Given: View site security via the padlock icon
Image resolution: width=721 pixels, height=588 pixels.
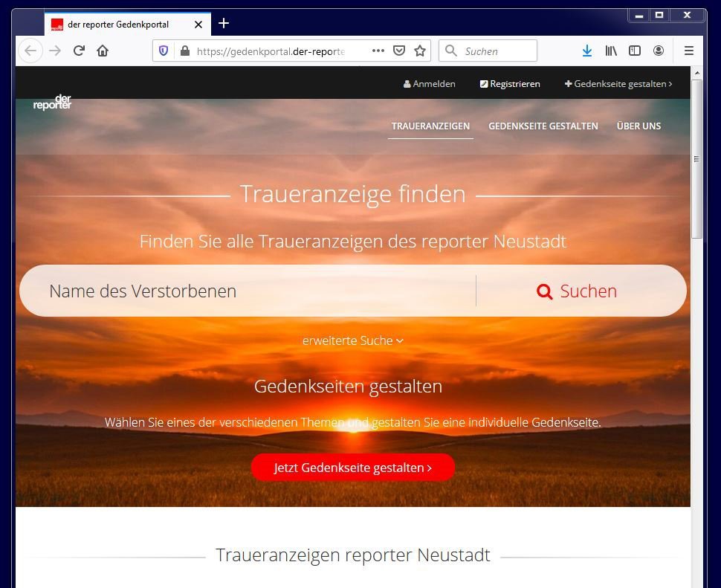Looking at the screenshot, I should (185, 51).
